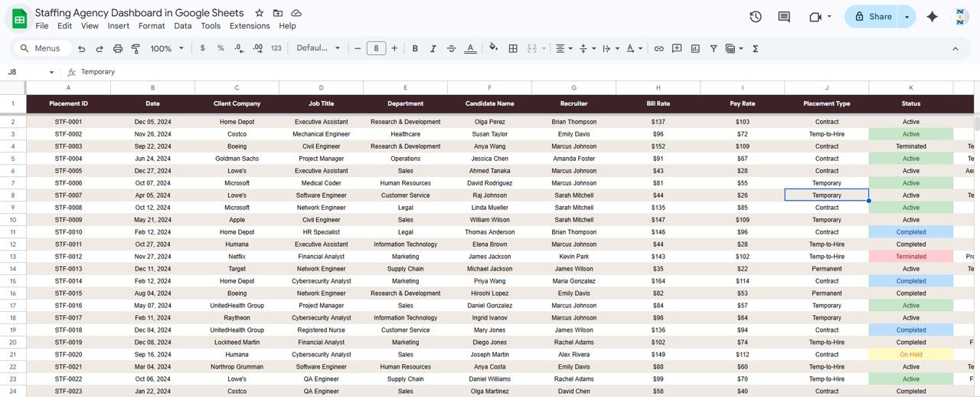Star this spreadsheet
The image size is (980, 397).
click(260, 13)
